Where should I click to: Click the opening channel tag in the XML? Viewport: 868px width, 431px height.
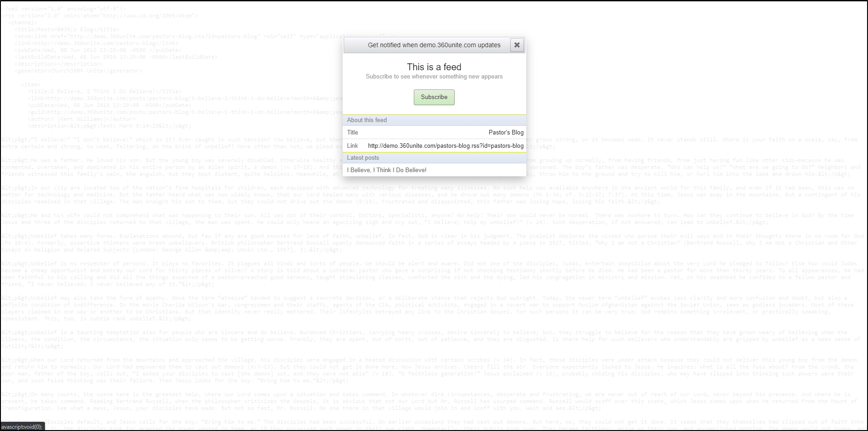pyautogui.click(x=22, y=22)
